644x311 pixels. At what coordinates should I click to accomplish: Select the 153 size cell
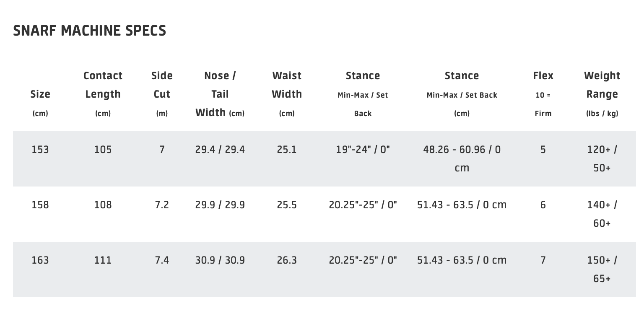point(40,150)
